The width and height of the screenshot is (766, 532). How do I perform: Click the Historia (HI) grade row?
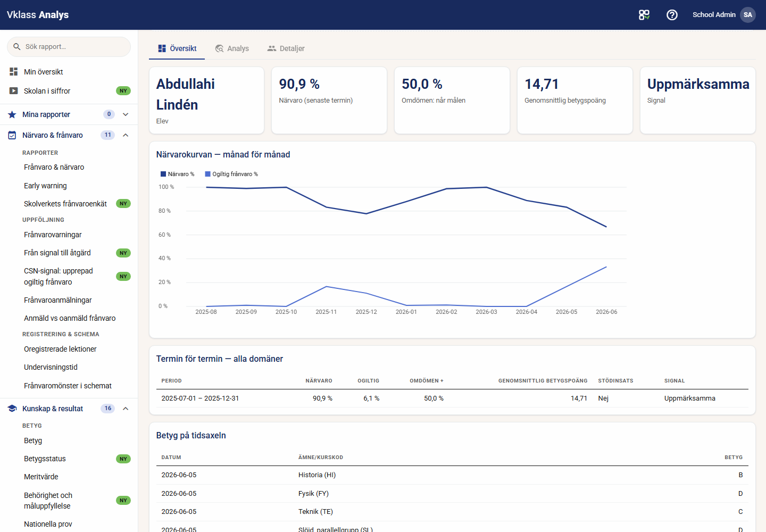pos(452,475)
